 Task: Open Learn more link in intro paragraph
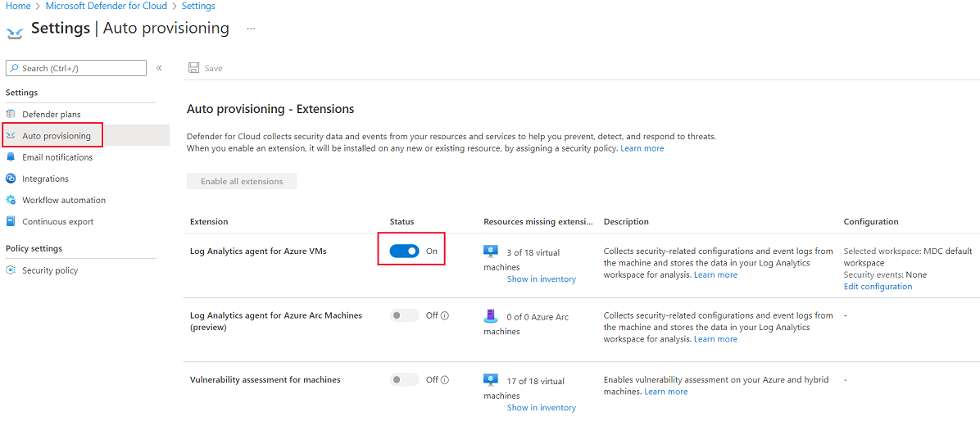(642, 148)
